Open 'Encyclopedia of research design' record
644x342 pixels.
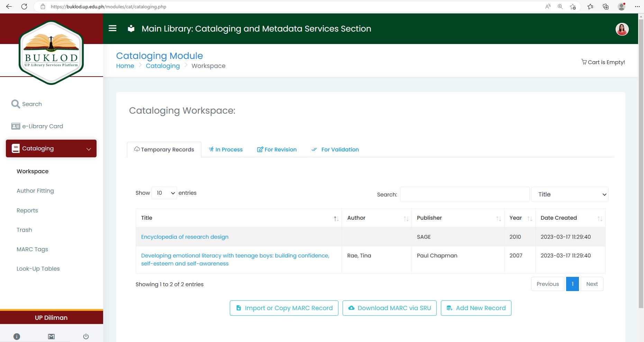[184, 237]
